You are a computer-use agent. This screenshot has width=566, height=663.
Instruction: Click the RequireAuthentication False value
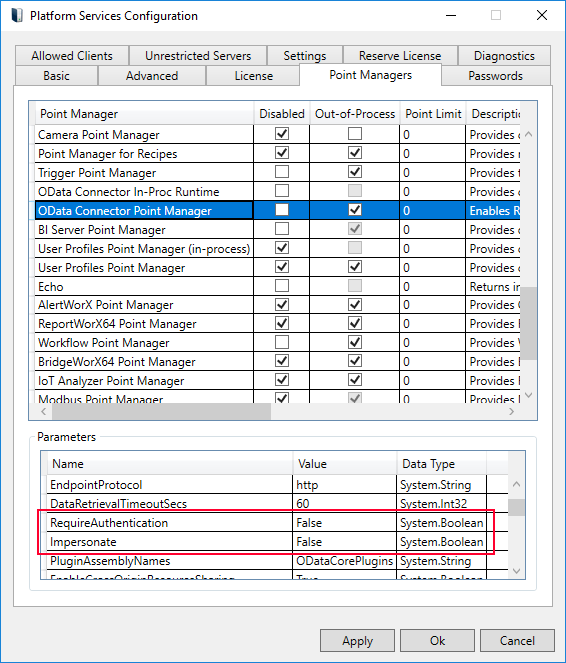[345, 523]
